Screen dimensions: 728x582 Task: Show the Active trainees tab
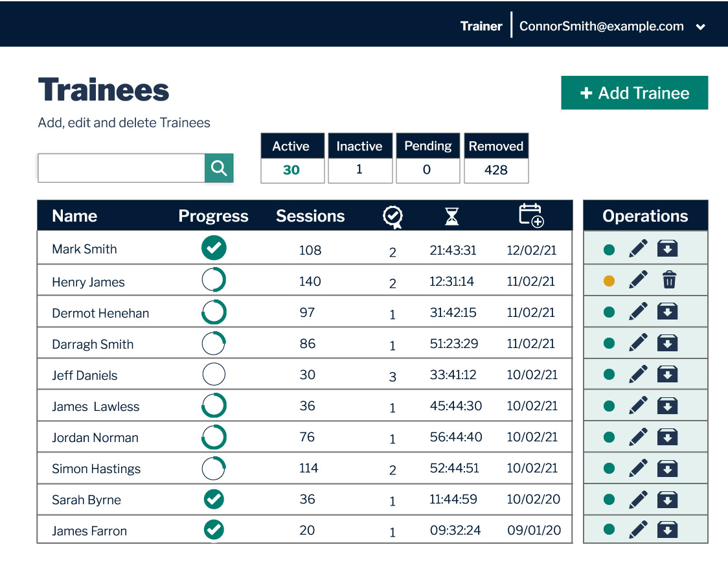[291, 158]
